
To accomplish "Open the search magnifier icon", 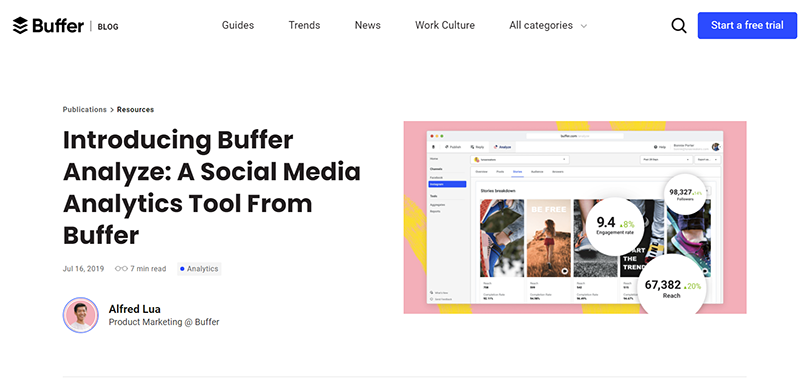I will (679, 25).
